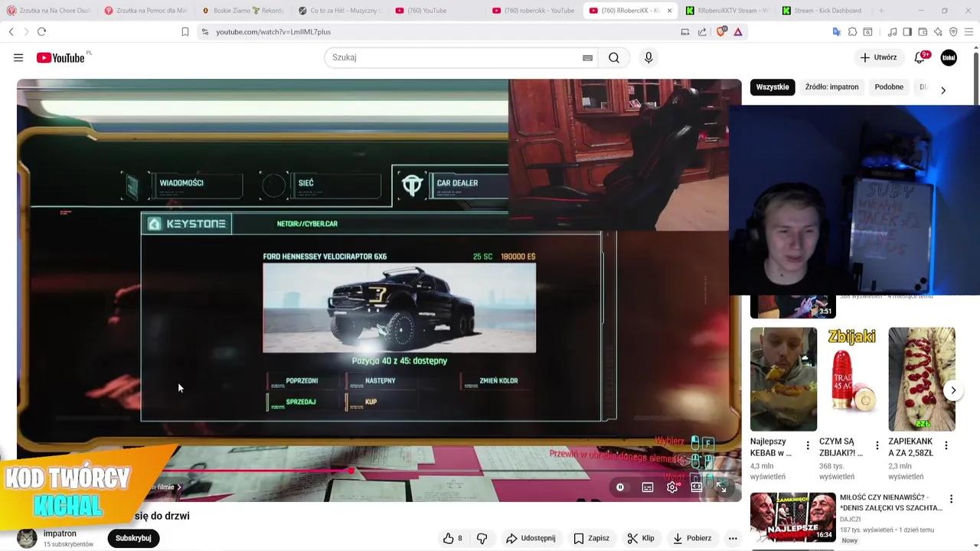Select the Wszystkie filter chip

(x=773, y=87)
